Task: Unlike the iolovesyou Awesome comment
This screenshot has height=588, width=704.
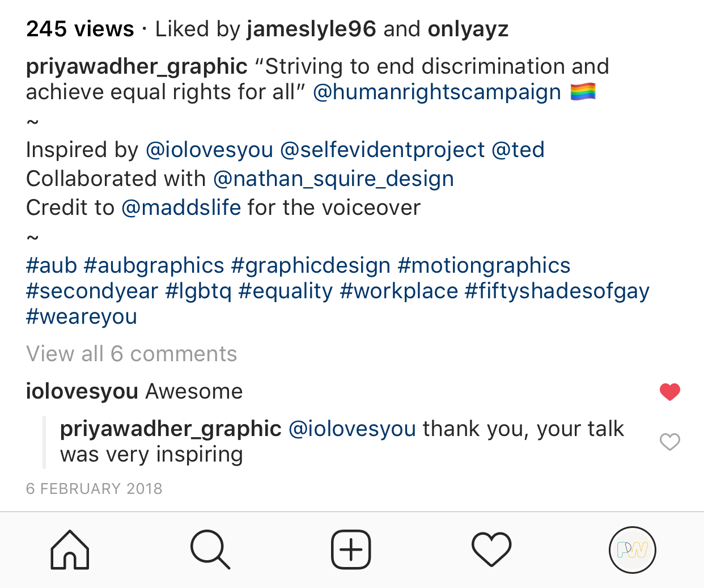Action: pos(669,392)
